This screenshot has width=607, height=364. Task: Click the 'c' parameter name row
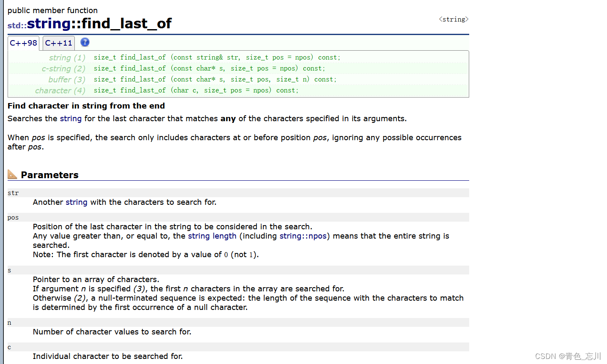(238, 347)
